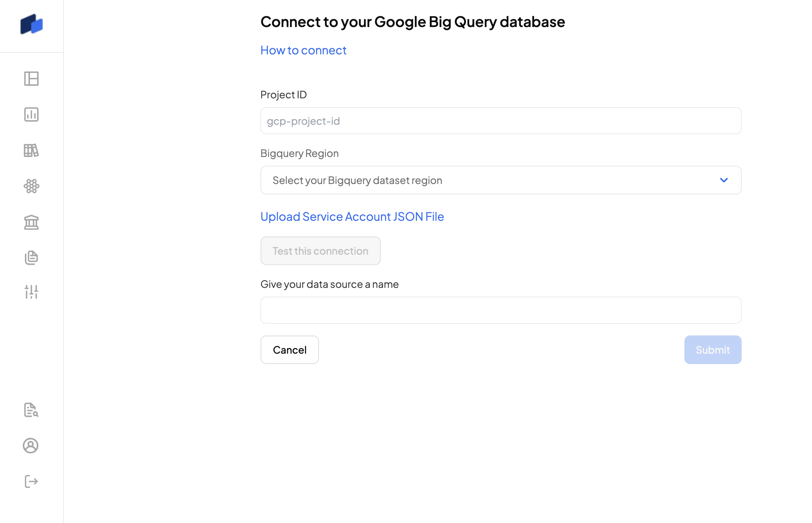Click the logout arrow sidebar icon
812x523 pixels.
click(31, 481)
